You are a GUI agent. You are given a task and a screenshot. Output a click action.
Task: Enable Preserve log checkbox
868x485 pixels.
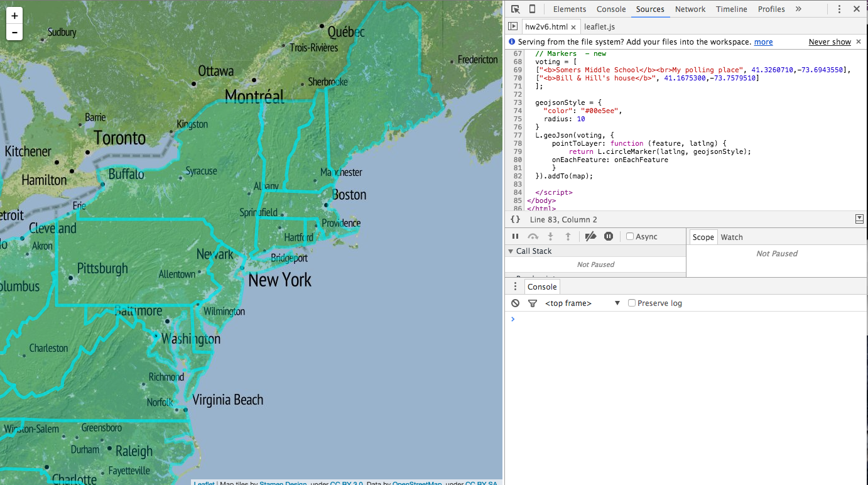[x=632, y=303]
